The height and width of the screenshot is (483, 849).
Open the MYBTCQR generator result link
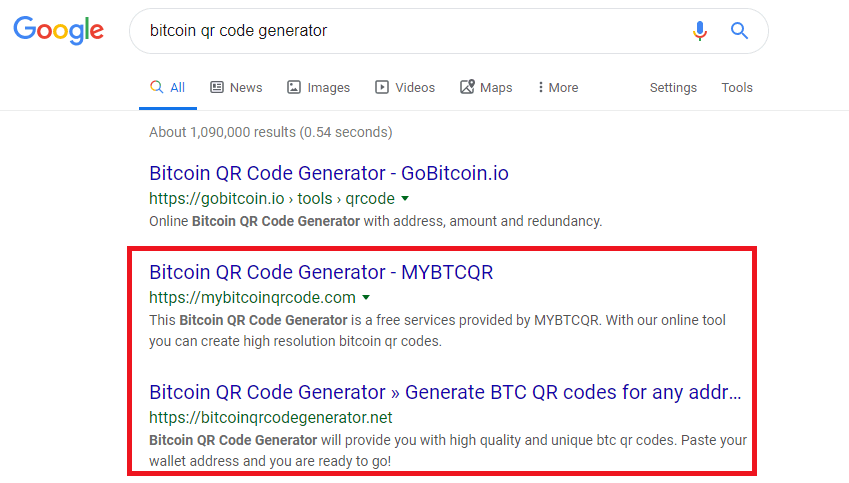tap(320, 272)
